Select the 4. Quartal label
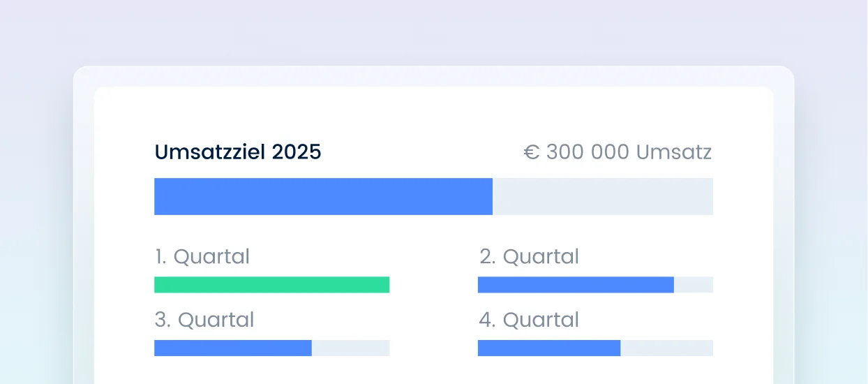Screen dimensions: 868x384 coord(529,320)
